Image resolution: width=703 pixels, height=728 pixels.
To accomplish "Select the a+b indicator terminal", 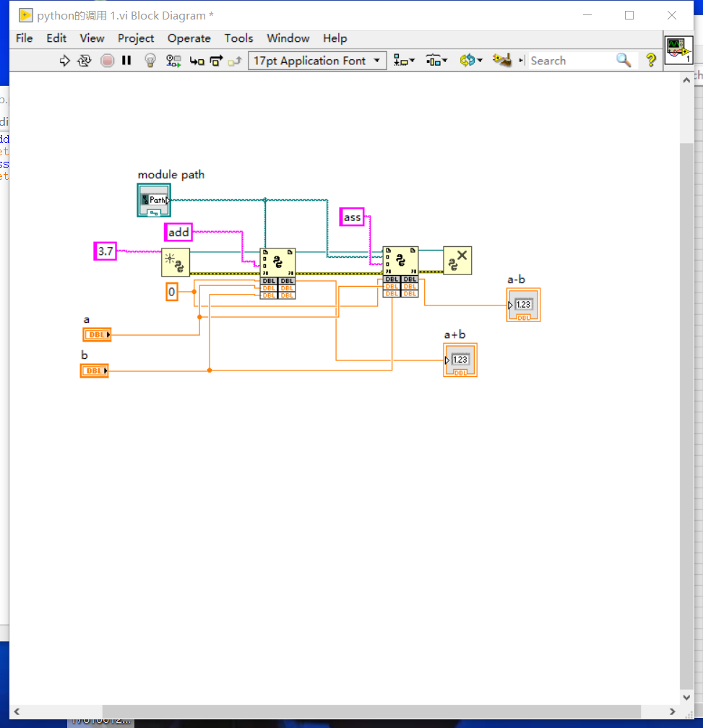I will [460, 360].
